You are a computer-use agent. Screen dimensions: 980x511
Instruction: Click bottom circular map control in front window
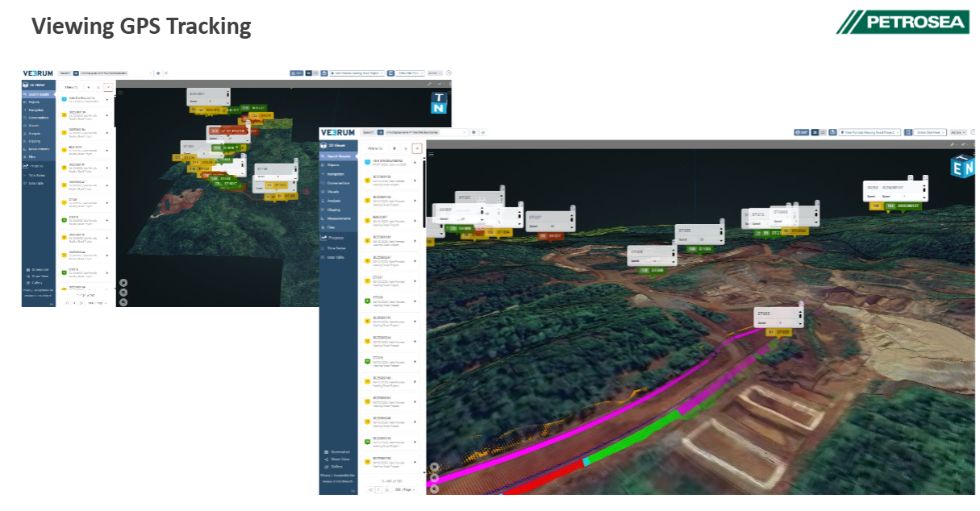434,488
